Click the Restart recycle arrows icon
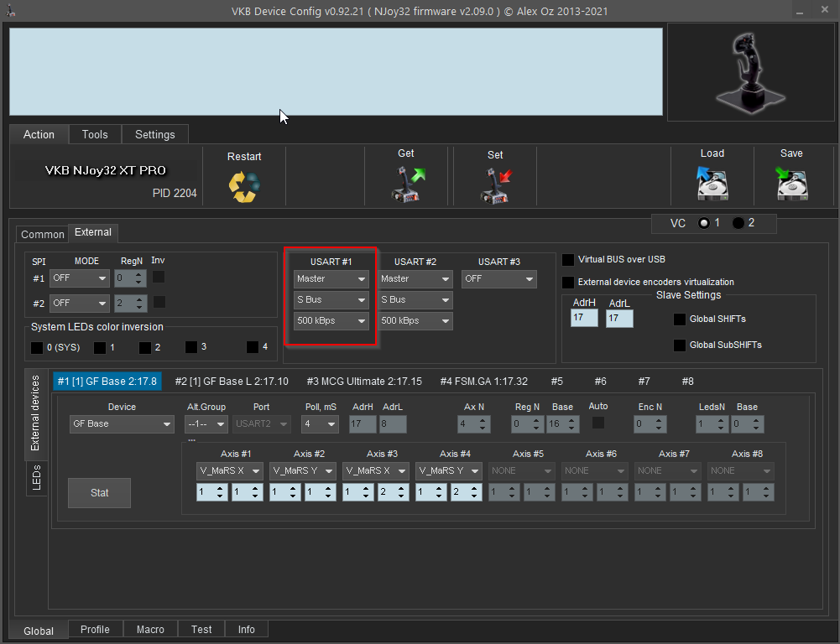The image size is (840, 644). point(244,185)
